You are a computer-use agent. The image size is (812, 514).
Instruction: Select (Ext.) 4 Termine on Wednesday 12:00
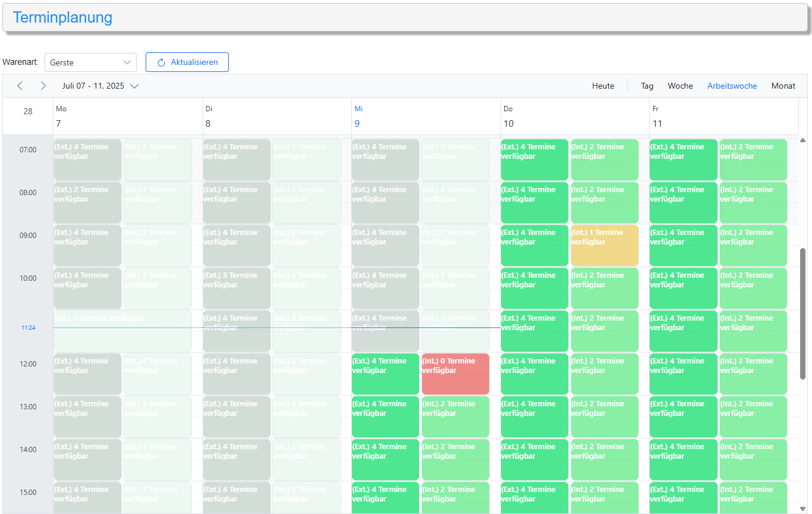pyautogui.click(x=385, y=374)
